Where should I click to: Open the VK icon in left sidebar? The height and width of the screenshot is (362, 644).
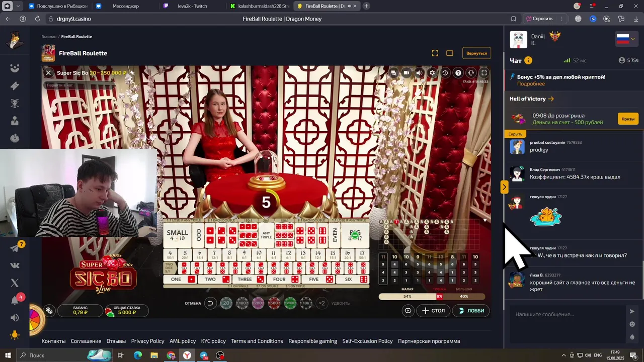point(15,266)
